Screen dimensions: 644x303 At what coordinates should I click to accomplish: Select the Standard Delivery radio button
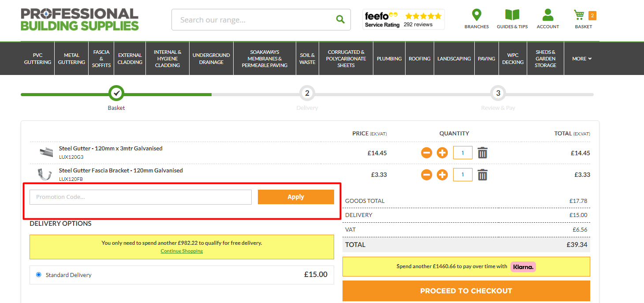pos(38,274)
